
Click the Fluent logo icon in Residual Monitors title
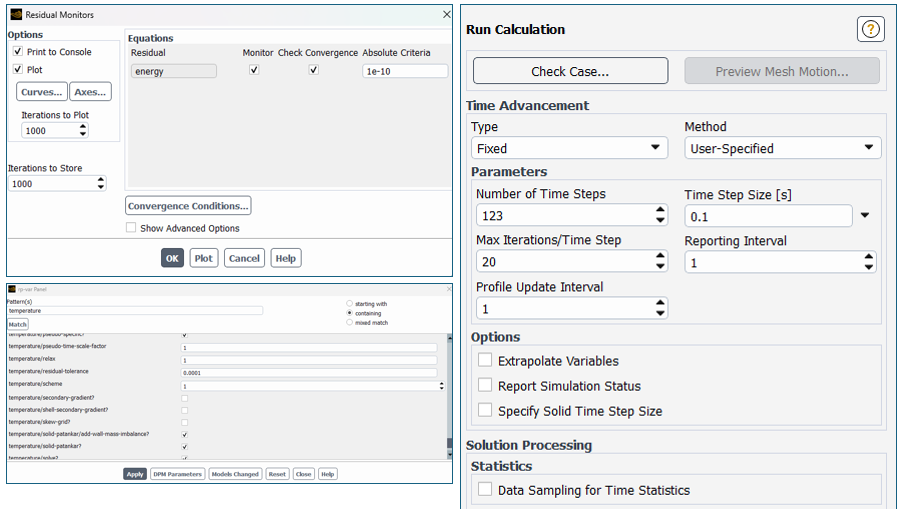pos(16,14)
